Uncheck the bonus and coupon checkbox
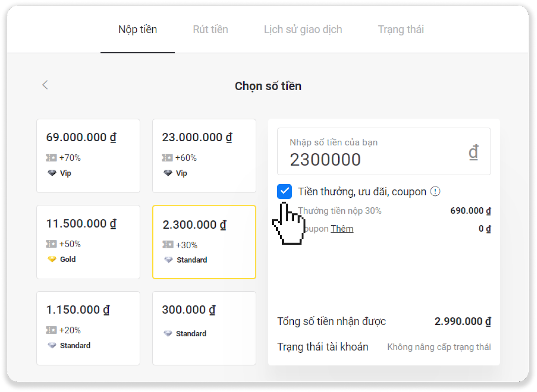 click(284, 191)
